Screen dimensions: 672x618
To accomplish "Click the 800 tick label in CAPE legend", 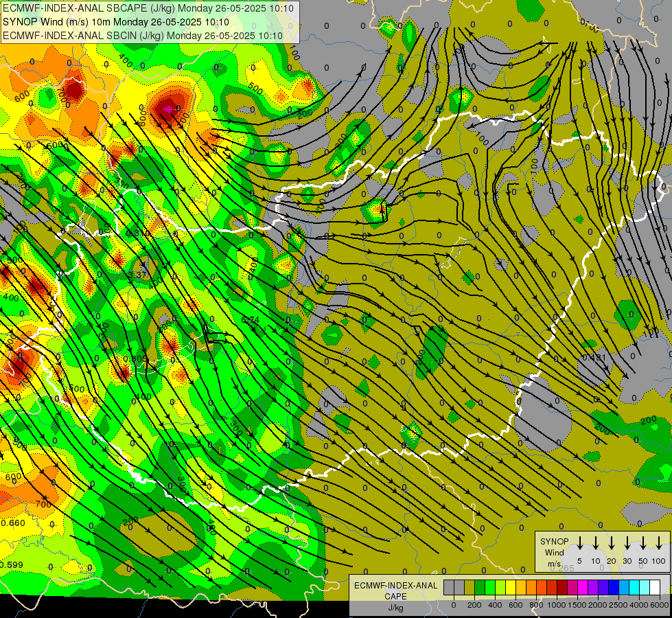I will pyautogui.click(x=536, y=605).
